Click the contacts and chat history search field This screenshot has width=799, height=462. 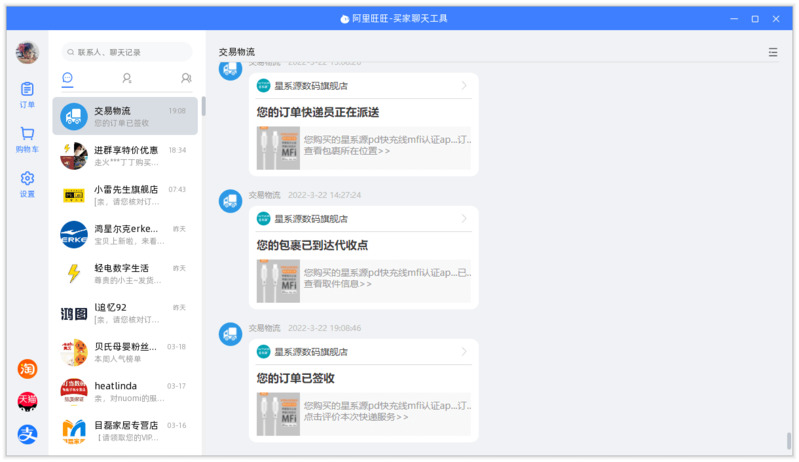click(127, 52)
